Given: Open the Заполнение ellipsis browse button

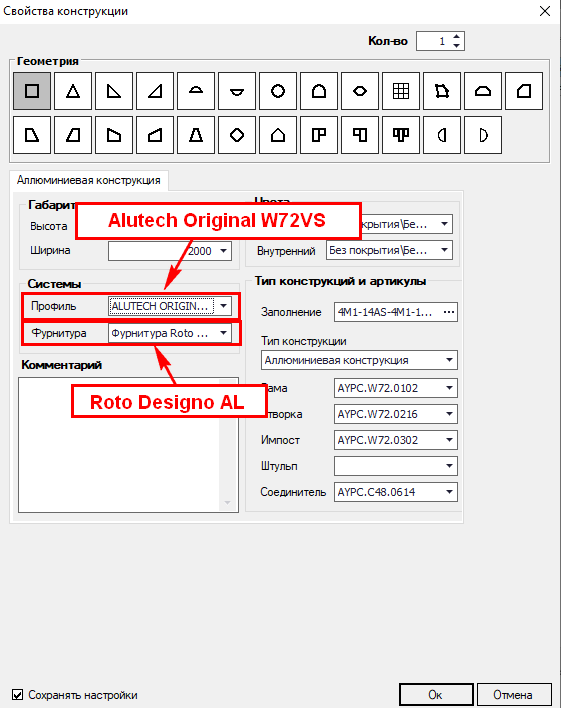Looking at the screenshot, I should [449, 312].
